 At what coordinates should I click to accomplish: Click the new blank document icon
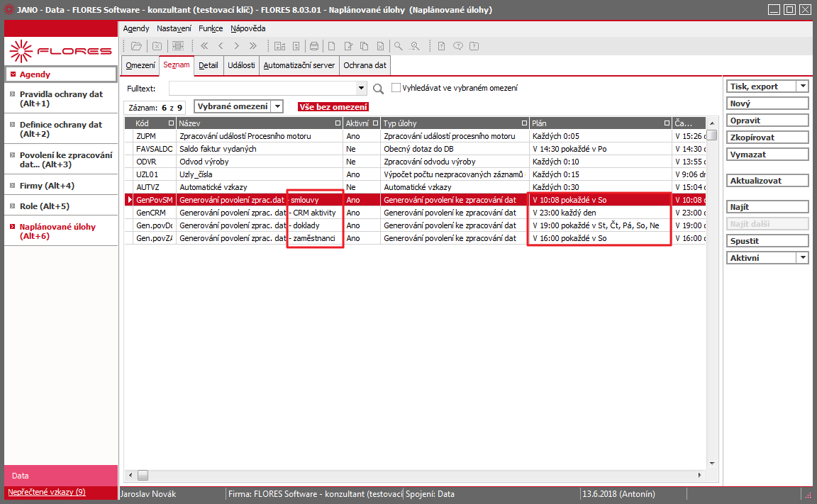click(331, 46)
